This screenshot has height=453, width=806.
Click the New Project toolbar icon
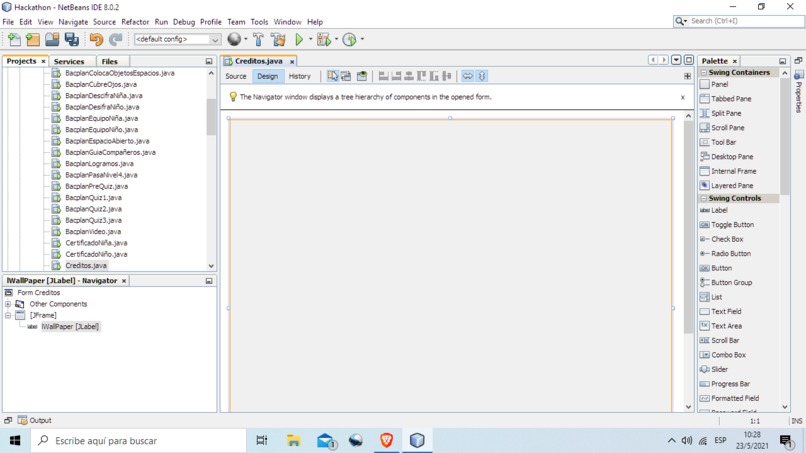pos(33,39)
